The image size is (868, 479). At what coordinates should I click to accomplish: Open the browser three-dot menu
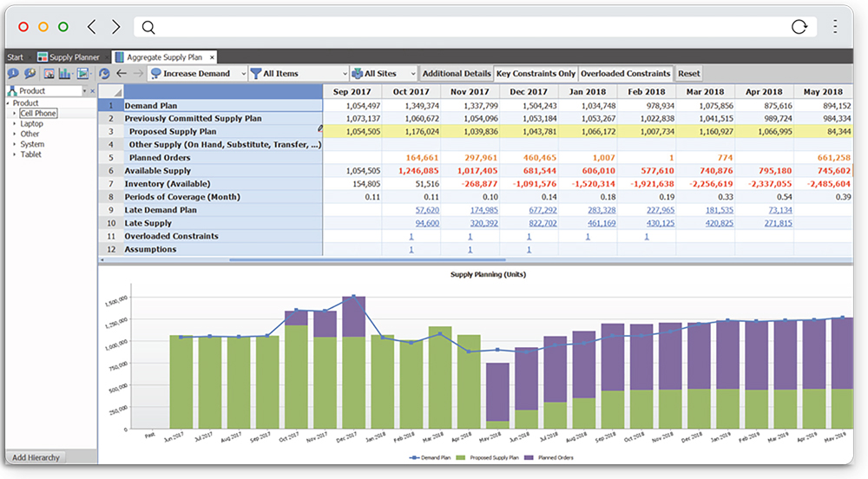836,27
